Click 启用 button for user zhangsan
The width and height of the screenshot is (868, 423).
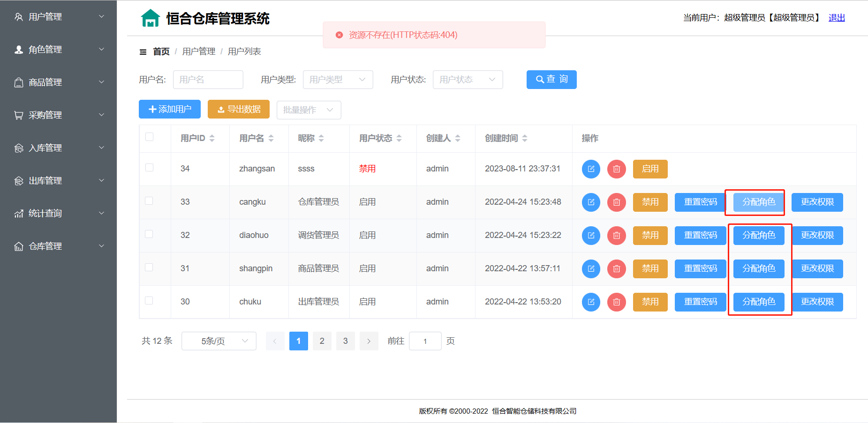[x=650, y=169]
